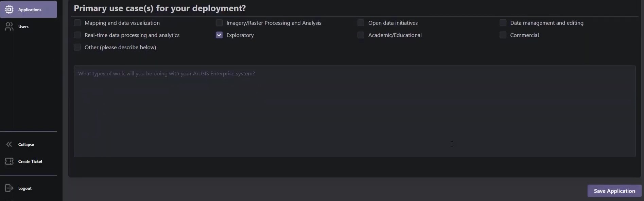Click the Logout door icon
Screen dimensions: 644x201
(9, 188)
